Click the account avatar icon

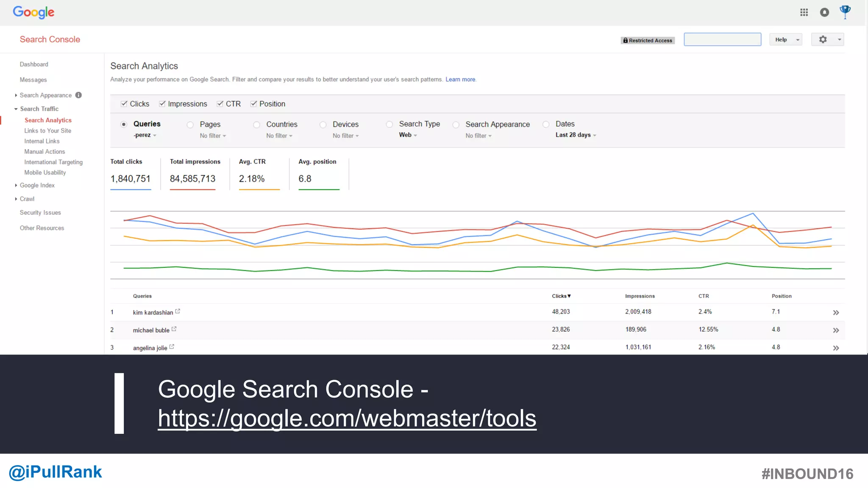[x=845, y=12]
